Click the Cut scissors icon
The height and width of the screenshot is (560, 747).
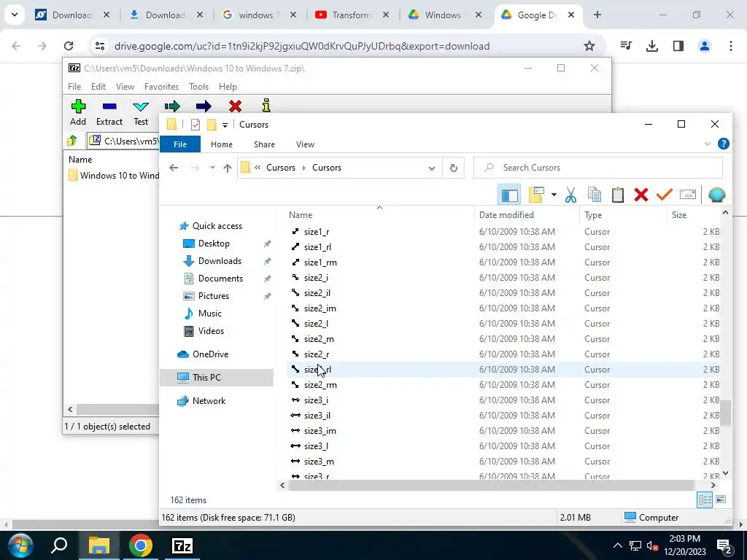pos(570,195)
